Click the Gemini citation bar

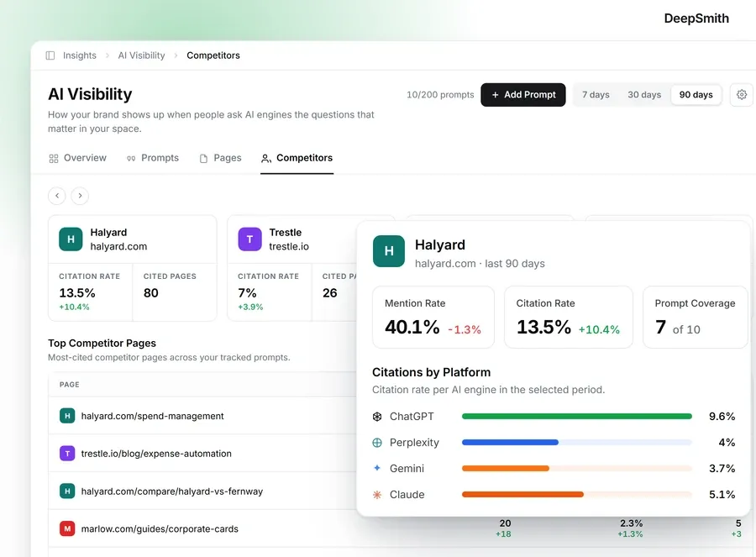[506, 468]
